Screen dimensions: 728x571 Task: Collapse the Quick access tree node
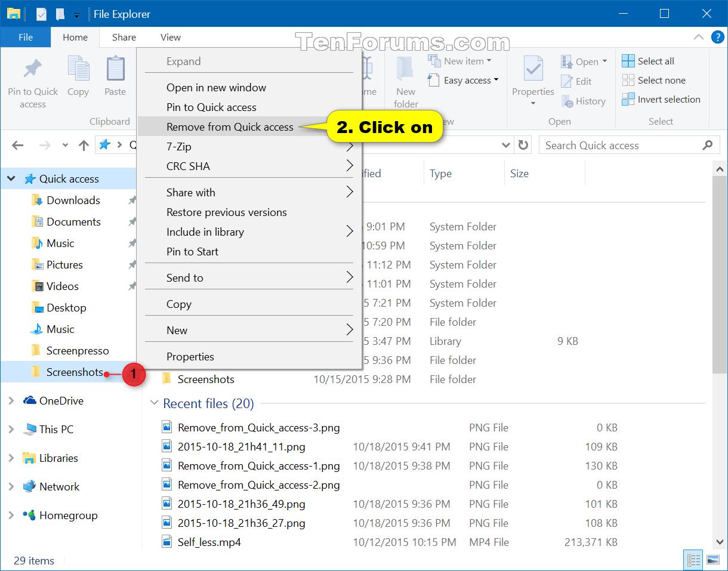(11, 178)
